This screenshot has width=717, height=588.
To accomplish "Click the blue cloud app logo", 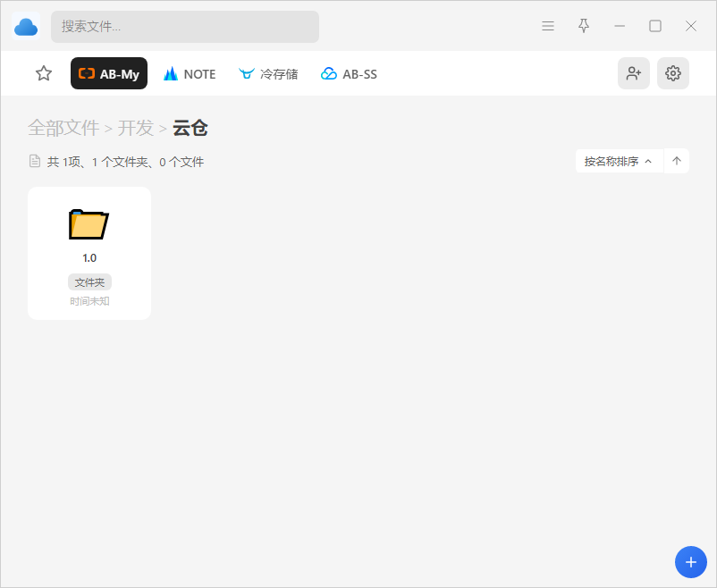I will (x=26, y=27).
